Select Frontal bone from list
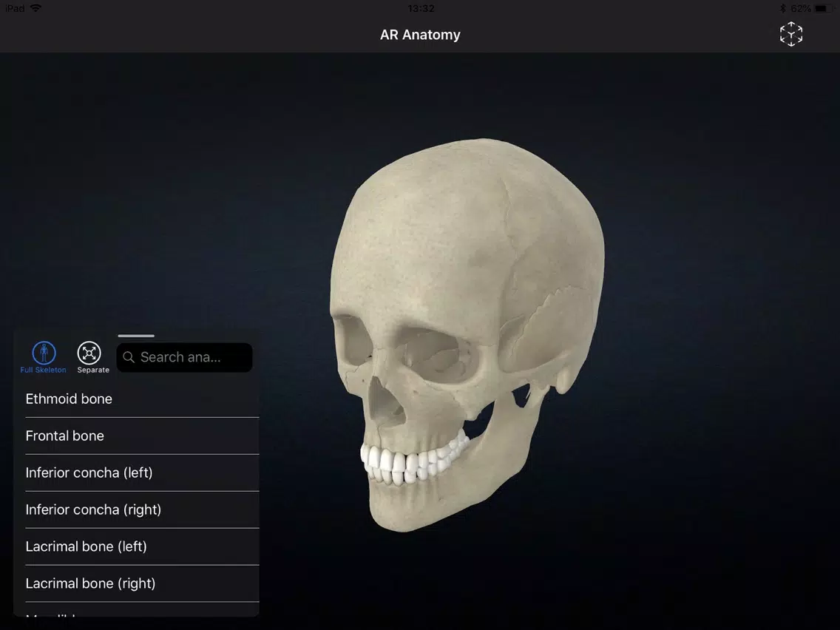The height and width of the screenshot is (630, 840). 142,436
